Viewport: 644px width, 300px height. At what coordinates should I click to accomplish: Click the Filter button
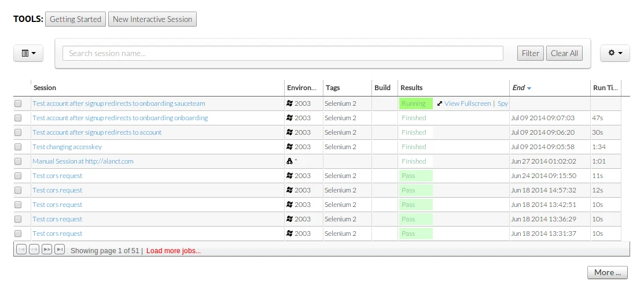point(530,53)
